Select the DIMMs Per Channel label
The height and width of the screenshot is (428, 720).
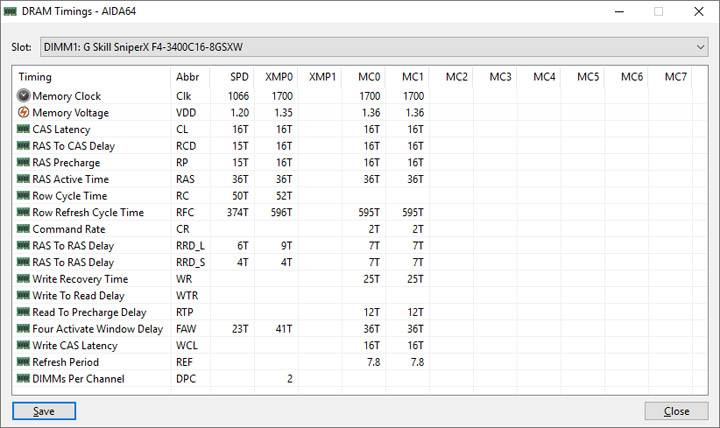pyautogui.click(x=79, y=378)
